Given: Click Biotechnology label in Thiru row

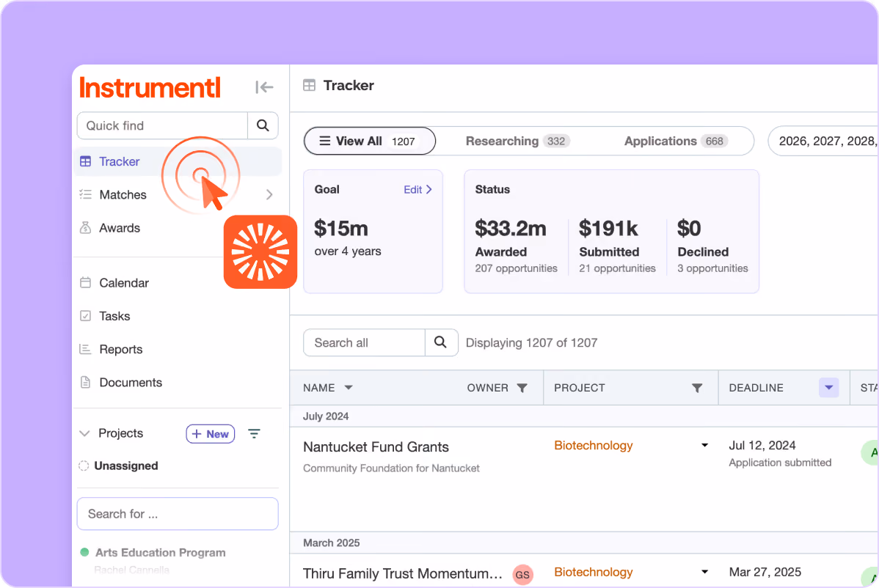Looking at the screenshot, I should pos(593,573).
